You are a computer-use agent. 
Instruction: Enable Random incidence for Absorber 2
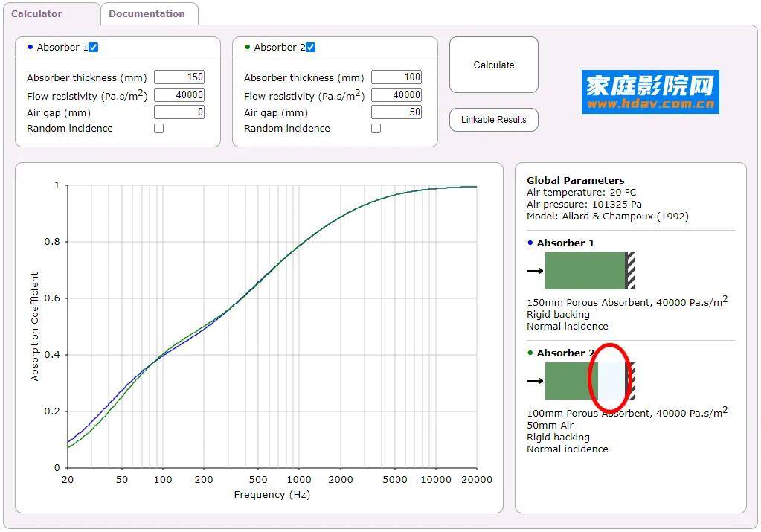coord(376,128)
